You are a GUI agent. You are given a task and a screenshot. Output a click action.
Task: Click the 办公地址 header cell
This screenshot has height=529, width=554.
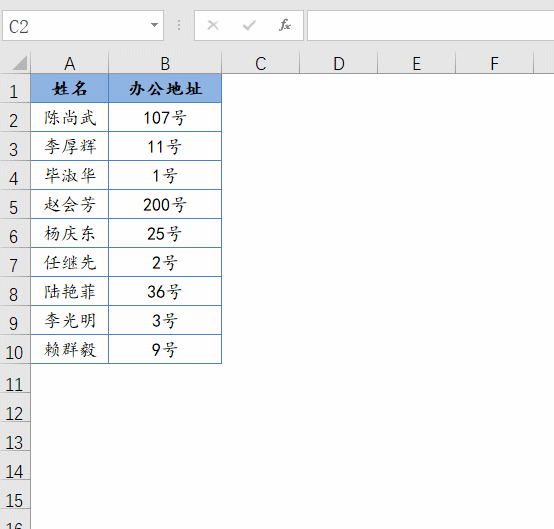[165, 88]
